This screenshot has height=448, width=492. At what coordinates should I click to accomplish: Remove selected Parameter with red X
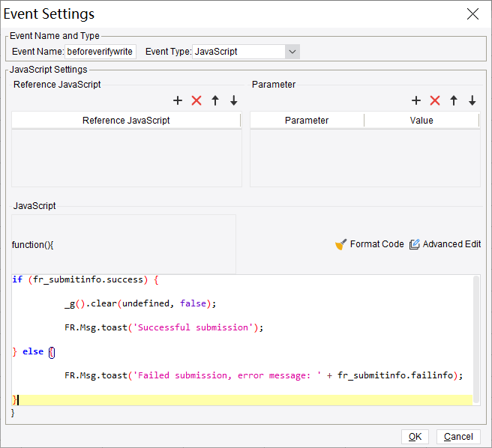[435, 100]
